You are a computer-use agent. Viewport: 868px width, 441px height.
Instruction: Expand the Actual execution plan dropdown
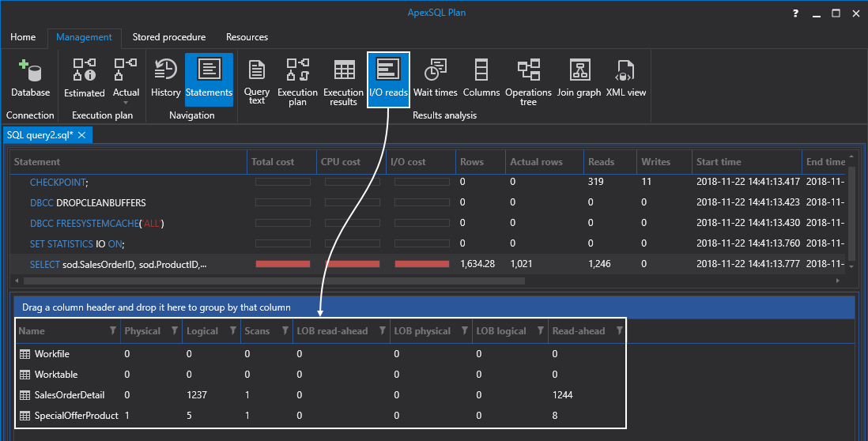[x=126, y=102]
